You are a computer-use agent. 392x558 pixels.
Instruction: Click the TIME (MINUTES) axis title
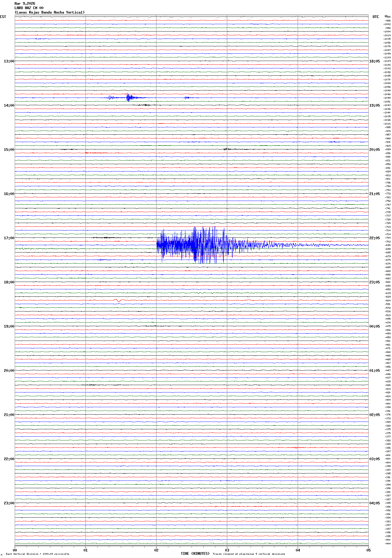195,554
